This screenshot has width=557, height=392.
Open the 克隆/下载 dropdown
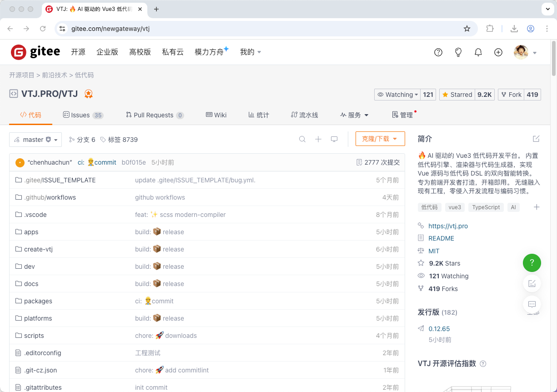[x=380, y=139]
